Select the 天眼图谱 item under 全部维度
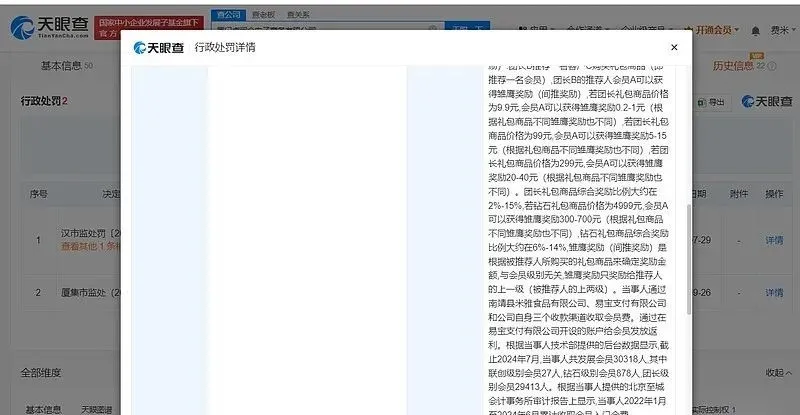800x415 pixels. (x=96, y=409)
